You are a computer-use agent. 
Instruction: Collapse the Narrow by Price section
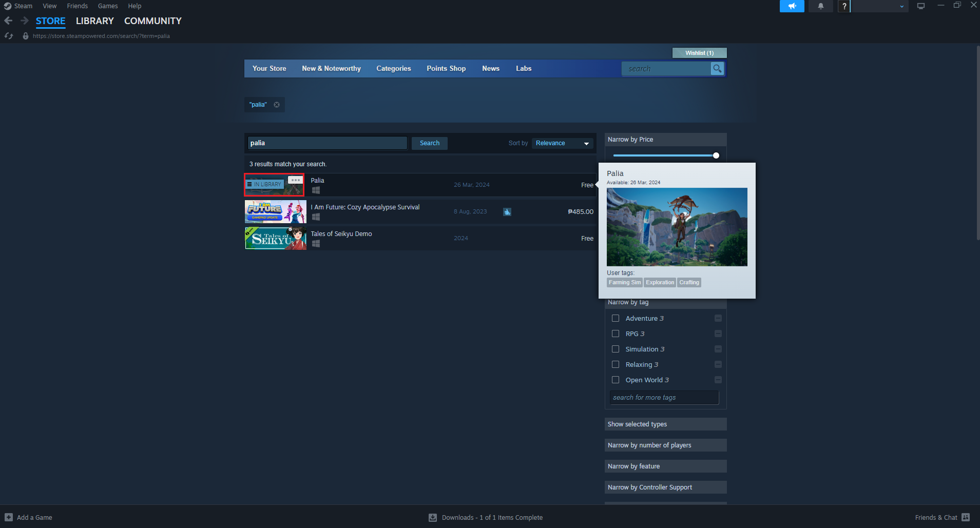pos(665,140)
